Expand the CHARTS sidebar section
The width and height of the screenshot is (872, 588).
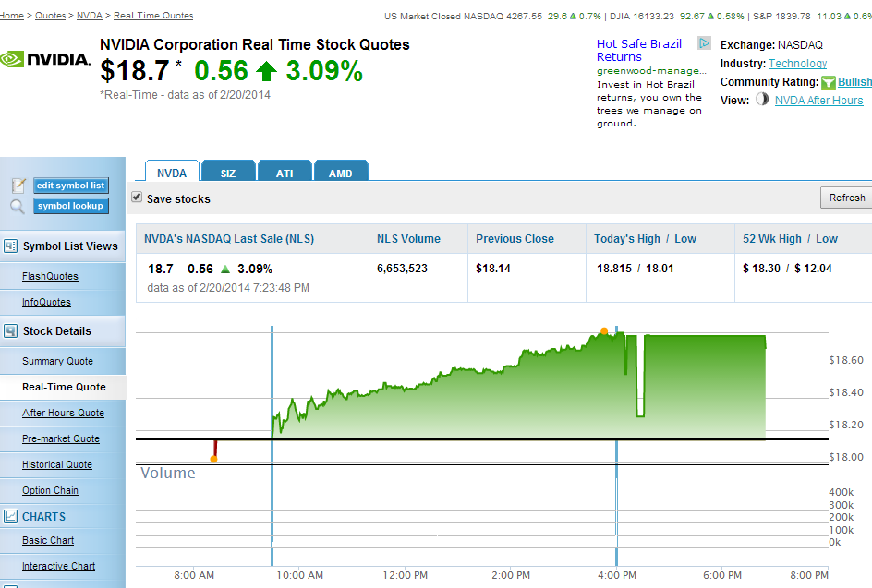click(44, 517)
